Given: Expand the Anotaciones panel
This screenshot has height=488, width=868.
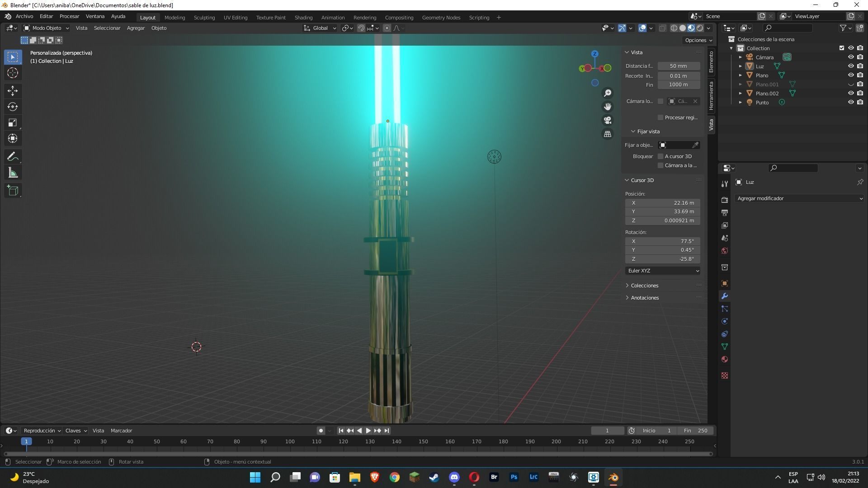Looking at the screenshot, I should click(645, 298).
